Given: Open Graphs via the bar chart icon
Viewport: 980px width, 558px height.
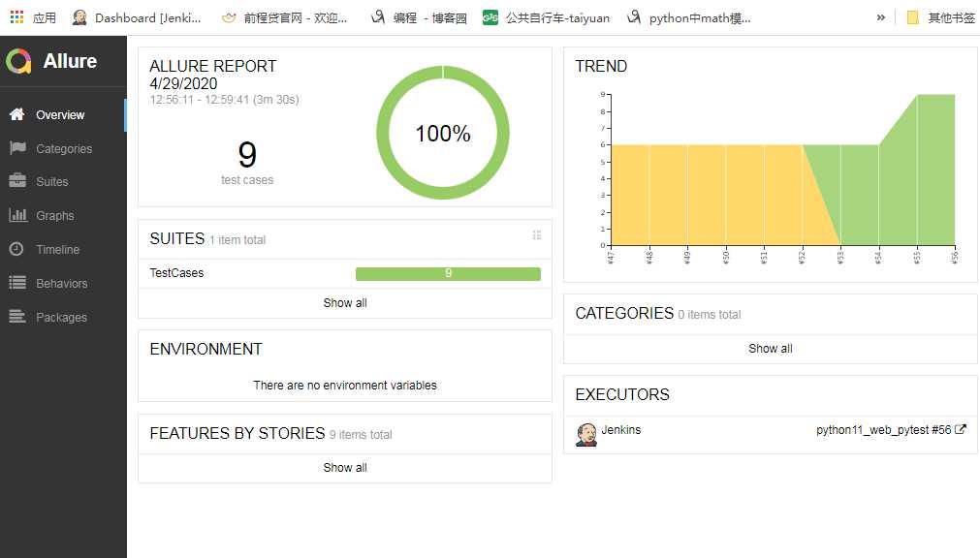Looking at the screenshot, I should tap(17, 215).
